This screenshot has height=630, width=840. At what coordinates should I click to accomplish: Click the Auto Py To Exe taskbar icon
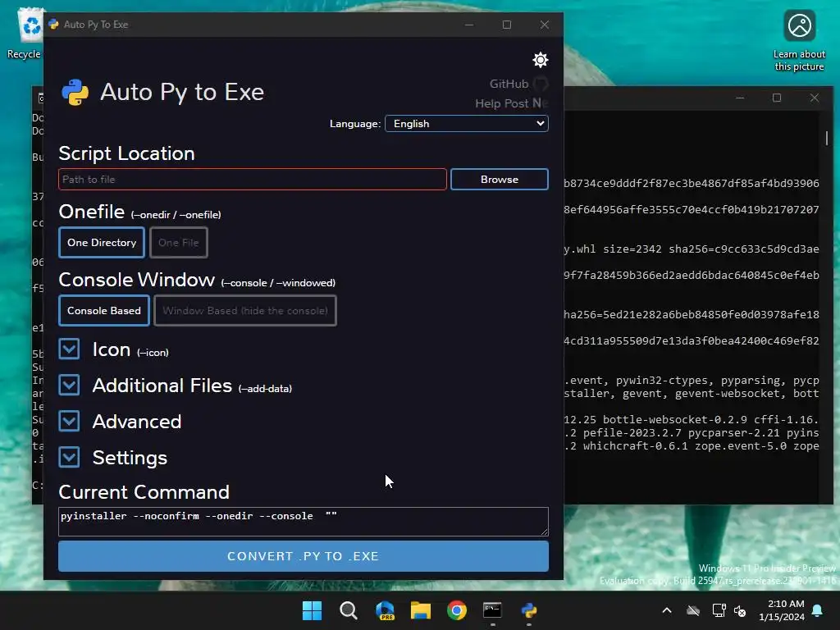pos(529,610)
